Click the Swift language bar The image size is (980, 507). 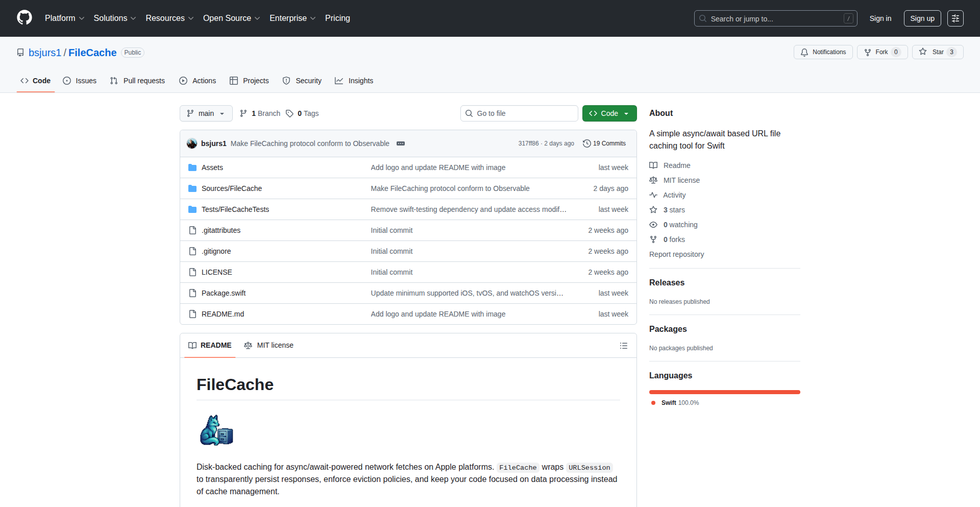click(724, 392)
